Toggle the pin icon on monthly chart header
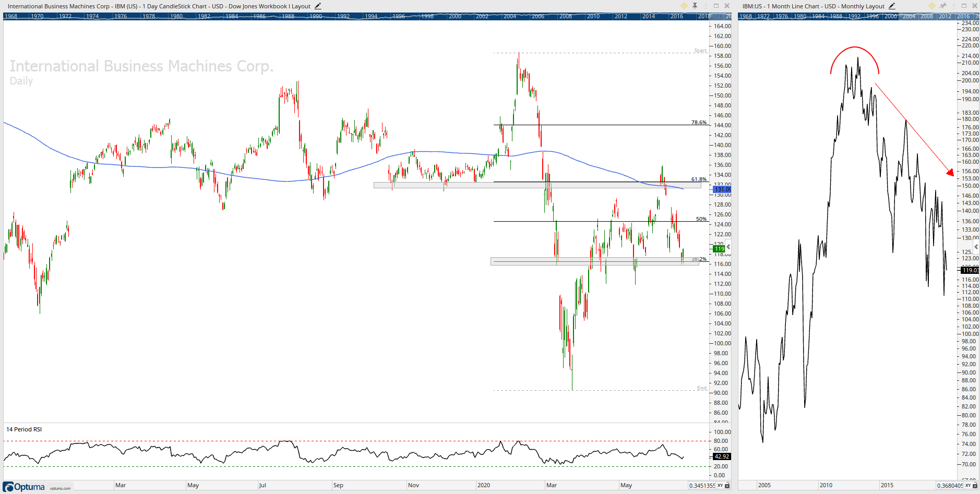This screenshot has width=980, height=494. [x=943, y=6]
